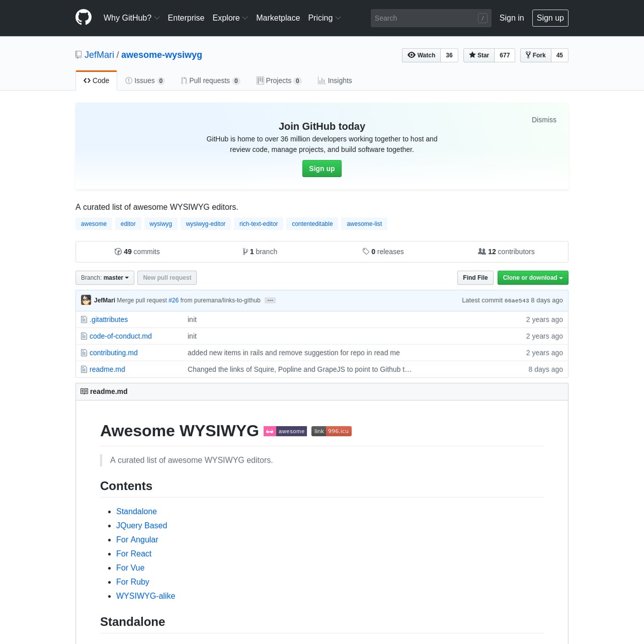Open the Enterprise nav link
This screenshot has width=644, height=644.
pyautogui.click(x=186, y=18)
